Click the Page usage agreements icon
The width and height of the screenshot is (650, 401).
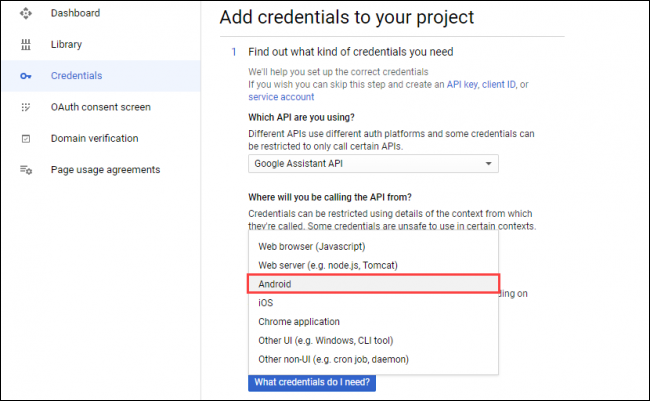26,170
